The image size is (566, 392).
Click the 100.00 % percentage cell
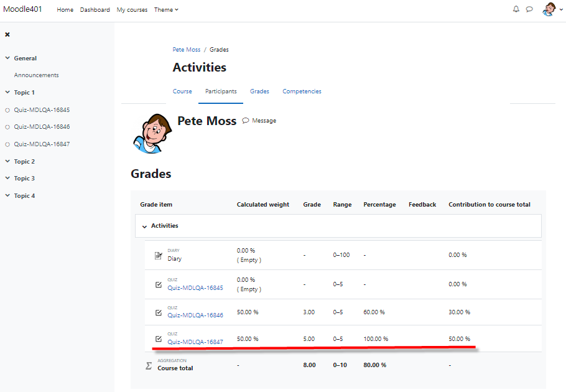[376, 338]
